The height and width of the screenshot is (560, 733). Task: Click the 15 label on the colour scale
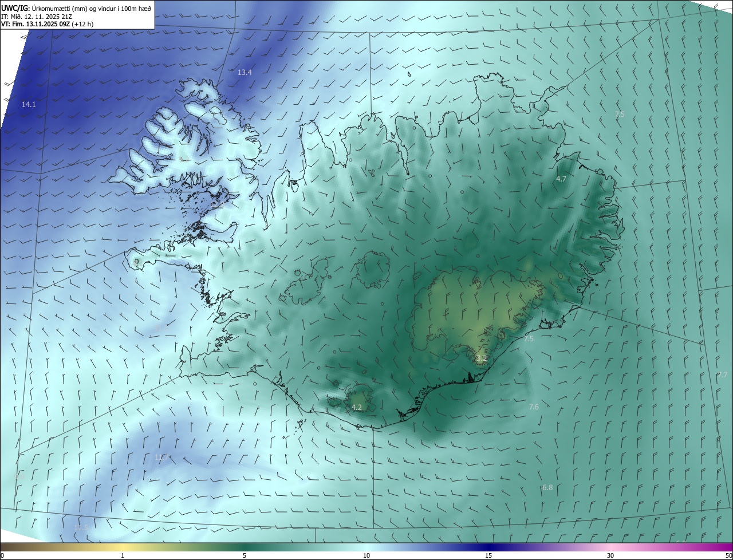click(x=488, y=556)
